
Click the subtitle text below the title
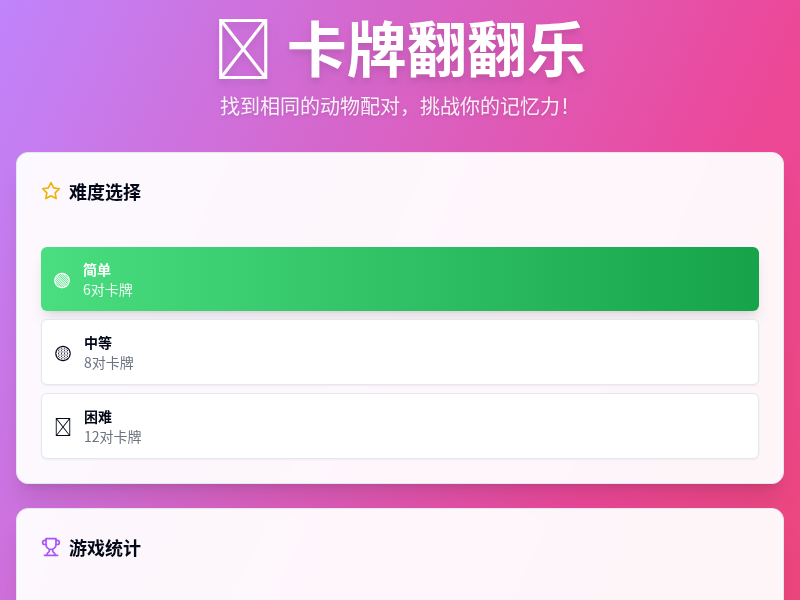(x=400, y=103)
